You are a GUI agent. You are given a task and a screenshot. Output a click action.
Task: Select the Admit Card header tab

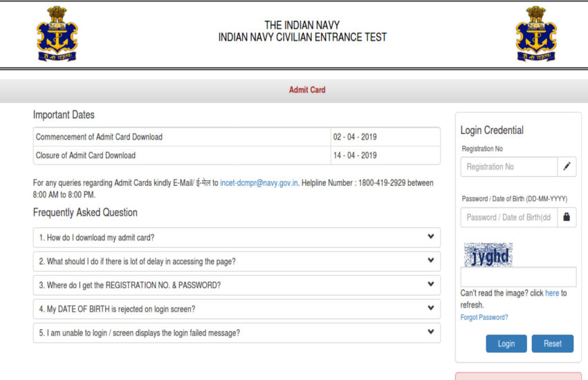pyautogui.click(x=306, y=90)
